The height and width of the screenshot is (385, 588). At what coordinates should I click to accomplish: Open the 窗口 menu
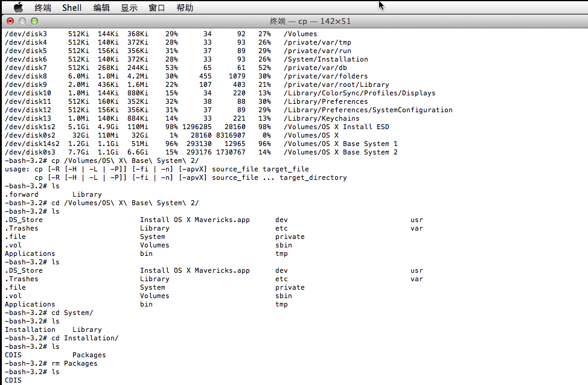(157, 7)
